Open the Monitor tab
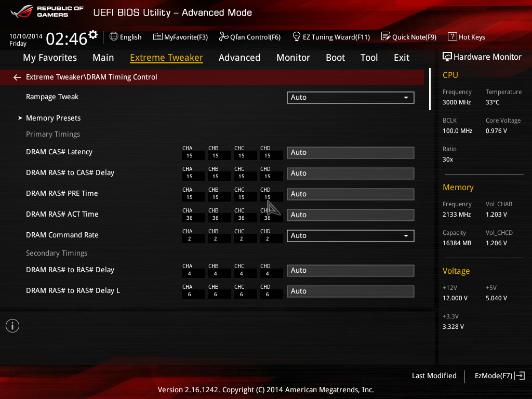 pos(293,58)
